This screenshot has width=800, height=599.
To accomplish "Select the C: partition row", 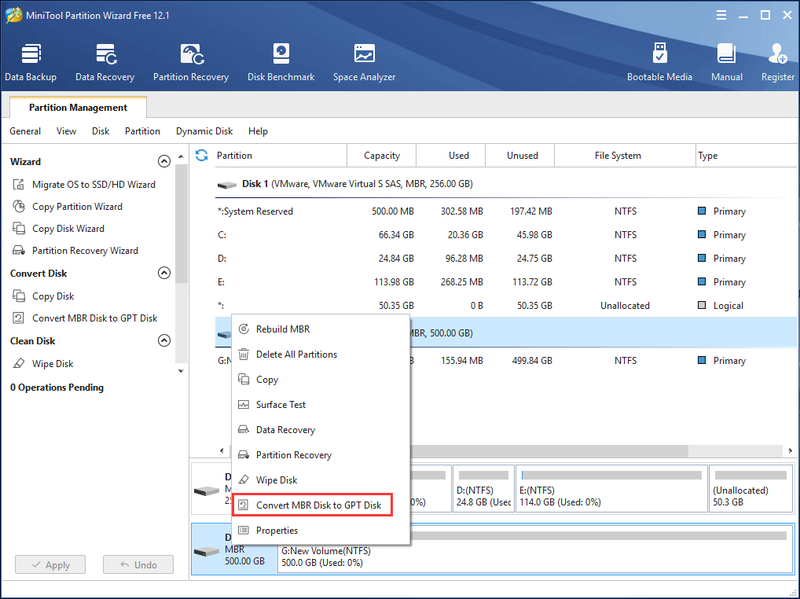I will [506, 235].
